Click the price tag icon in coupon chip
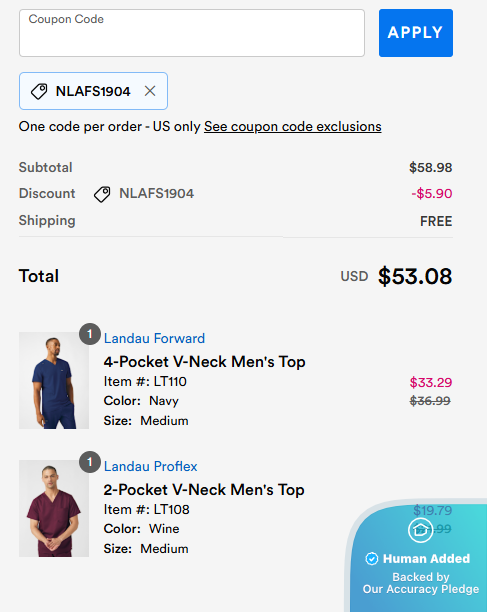Image resolution: width=487 pixels, height=612 pixels. pyautogui.click(x=39, y=91)
